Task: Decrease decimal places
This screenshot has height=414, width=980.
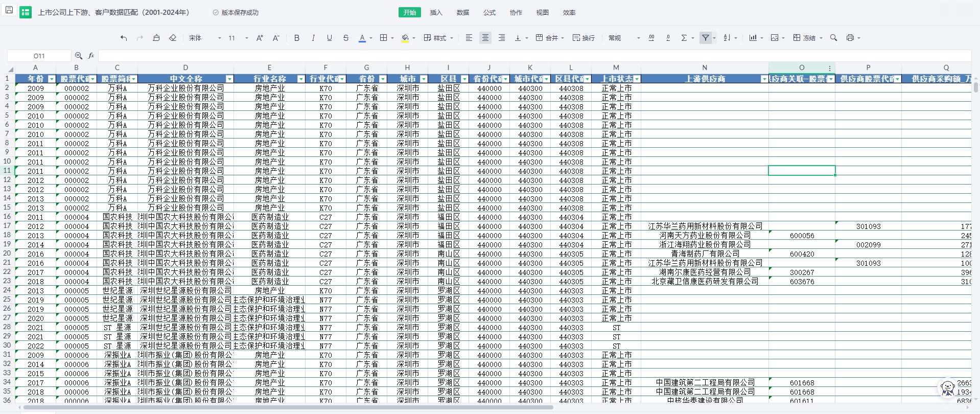Action: click(x=668, y=38)
